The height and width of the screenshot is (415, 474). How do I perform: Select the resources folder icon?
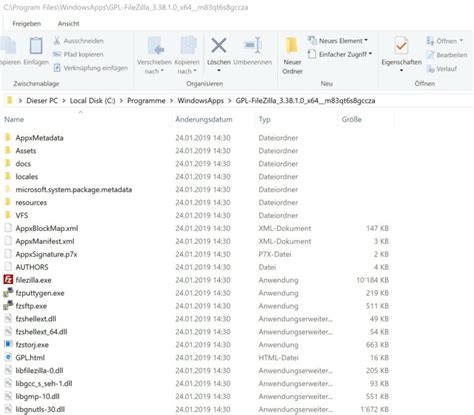click(8, 202)
